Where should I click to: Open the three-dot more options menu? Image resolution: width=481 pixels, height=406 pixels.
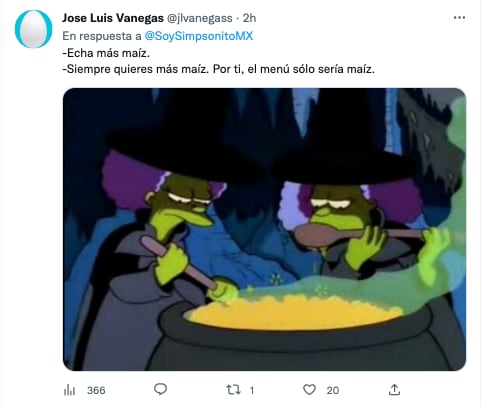coord(459,18)
